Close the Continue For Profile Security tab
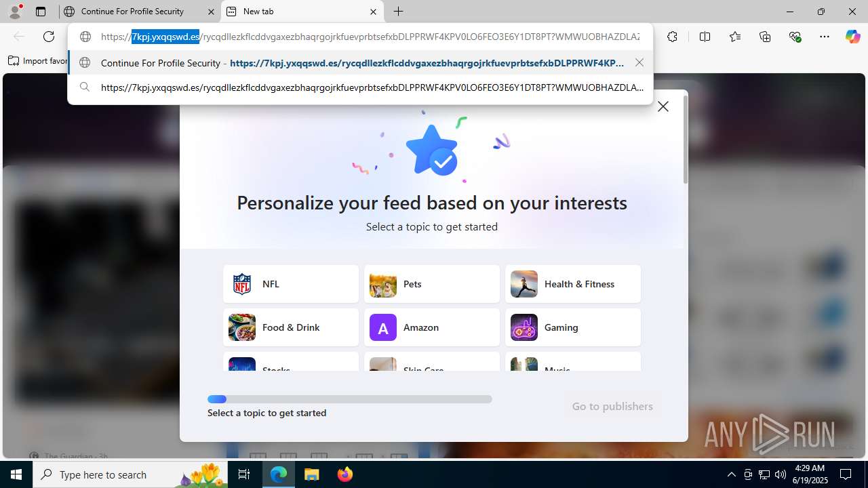Screen dimensions: 868x488 211,12
